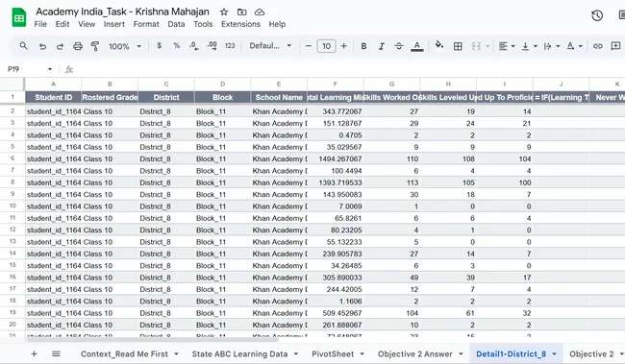The width and height of the screenshot is (625, 364).
Task: Open the fill color picker
Action: pyautogui.click(x=439, y=45)
